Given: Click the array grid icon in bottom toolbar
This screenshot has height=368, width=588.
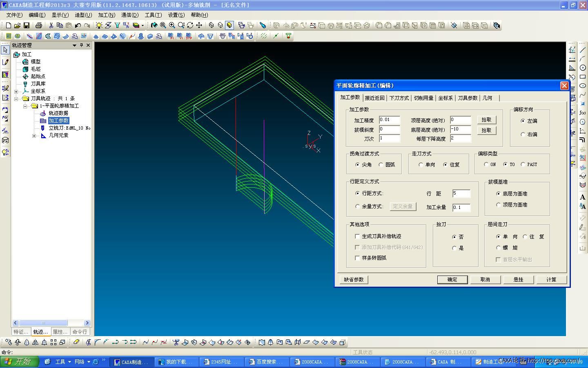Looking at the screenshot, I should click(53, 342).
